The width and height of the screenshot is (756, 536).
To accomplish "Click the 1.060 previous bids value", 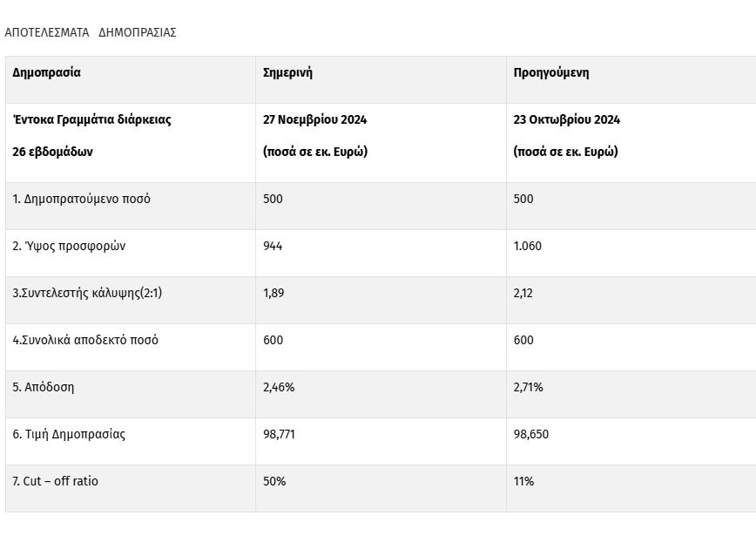I will [x=528, y=246].
